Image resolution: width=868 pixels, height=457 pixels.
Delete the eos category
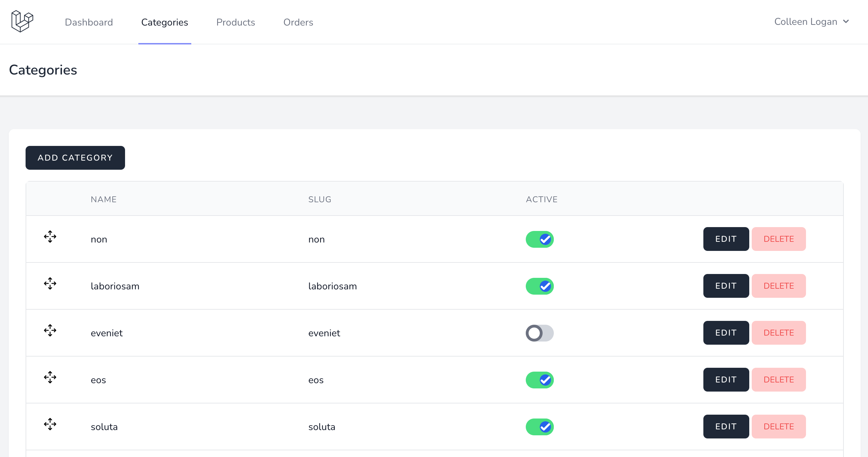(x=778, y=380)
